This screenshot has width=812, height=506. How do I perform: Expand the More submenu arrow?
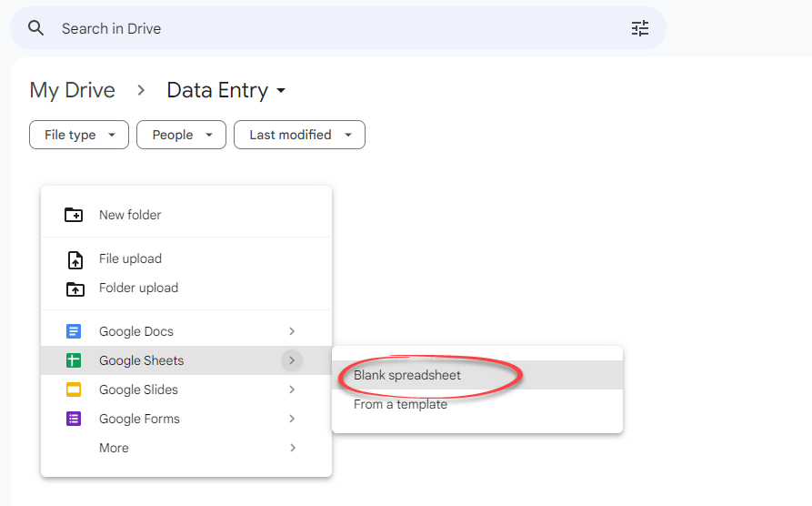click(292, 448)
